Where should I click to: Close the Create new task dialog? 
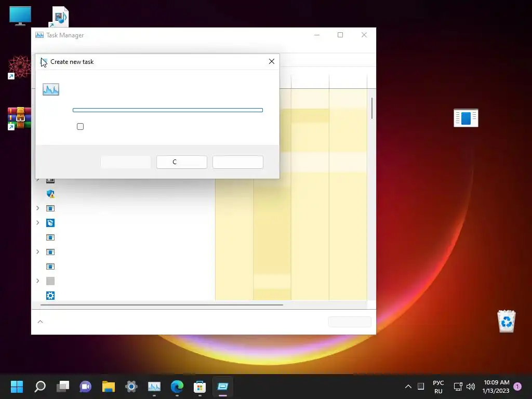(x=271, y=61)
